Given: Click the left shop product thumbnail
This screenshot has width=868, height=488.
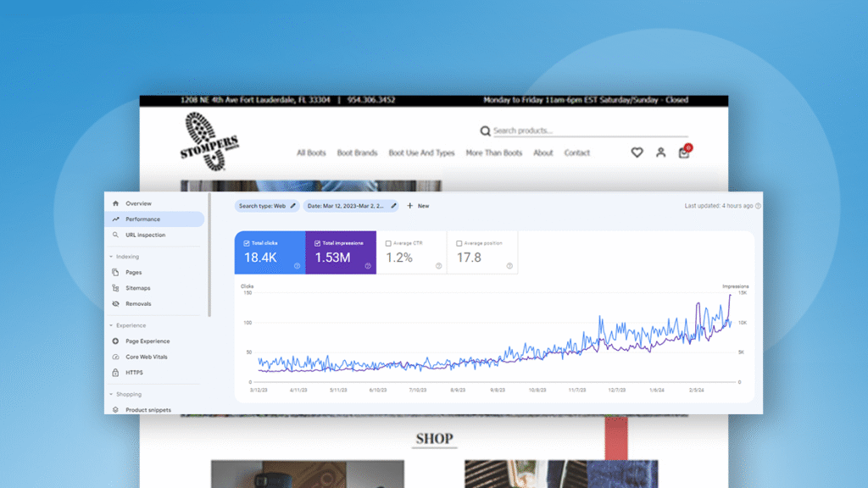Looking at the screenshot, I should 307,474.
